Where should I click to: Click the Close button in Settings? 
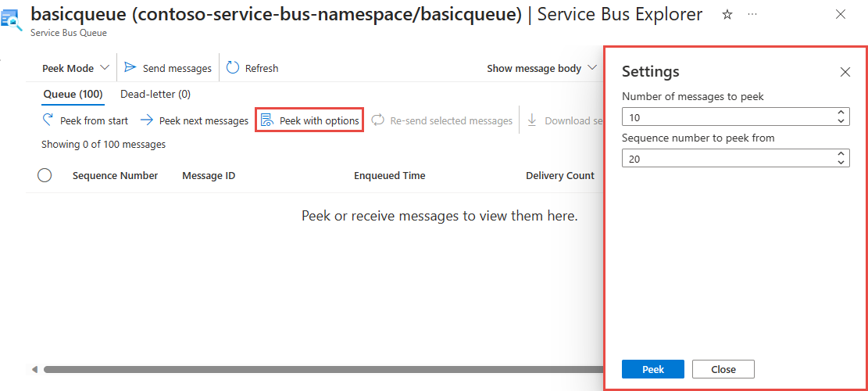(723, 369)
